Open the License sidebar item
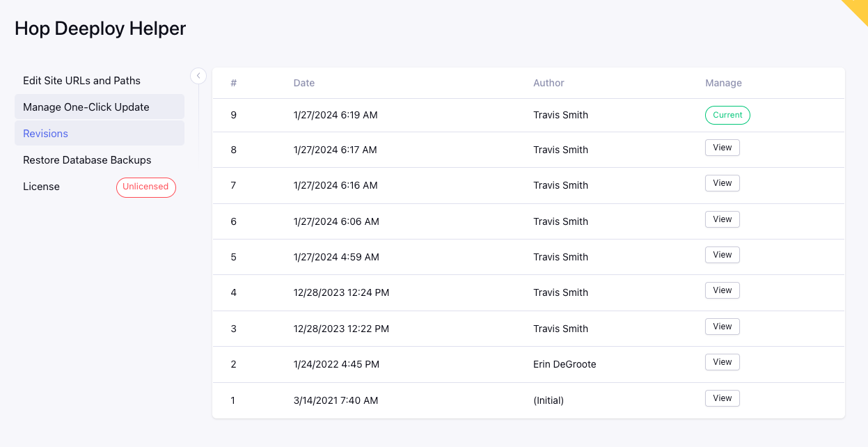Image resolution: width=868 pixels, height=447 pixels. pyautogui.click(x=41, y=187)
